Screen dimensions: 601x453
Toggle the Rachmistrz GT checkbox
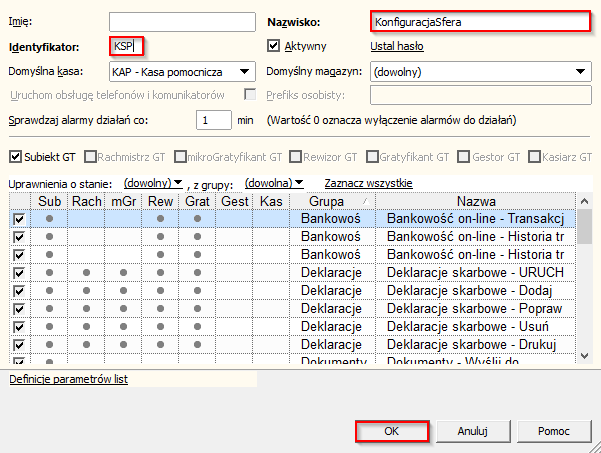coord(90,157)
